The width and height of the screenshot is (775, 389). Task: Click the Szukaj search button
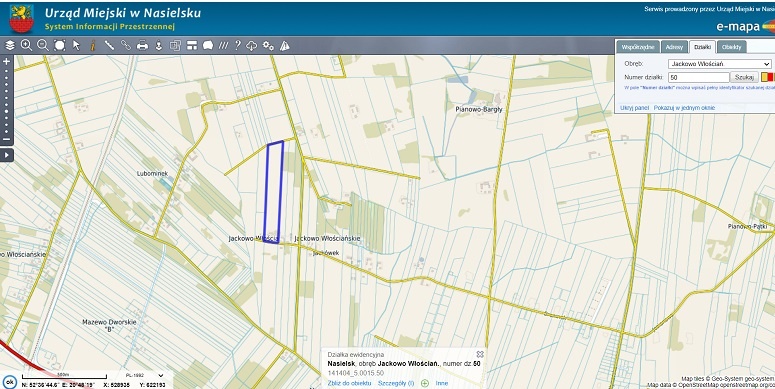744,77
